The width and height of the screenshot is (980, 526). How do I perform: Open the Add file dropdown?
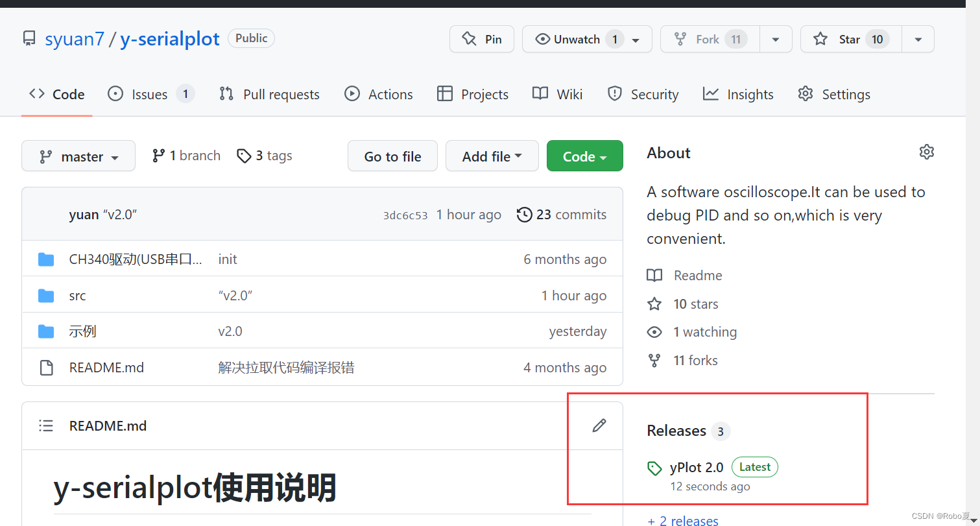492,156
